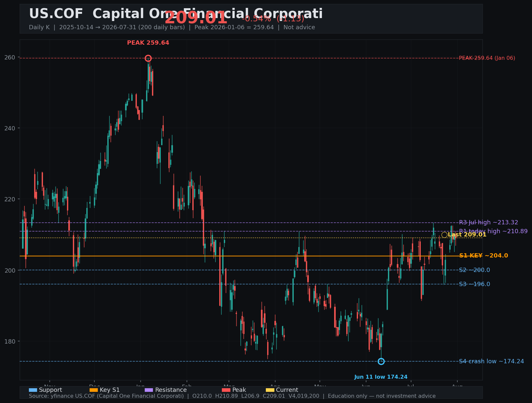Click the yellow Last 209.01 label
The width and height of the screenshot is (532, 403).
(x=467, y=235)
